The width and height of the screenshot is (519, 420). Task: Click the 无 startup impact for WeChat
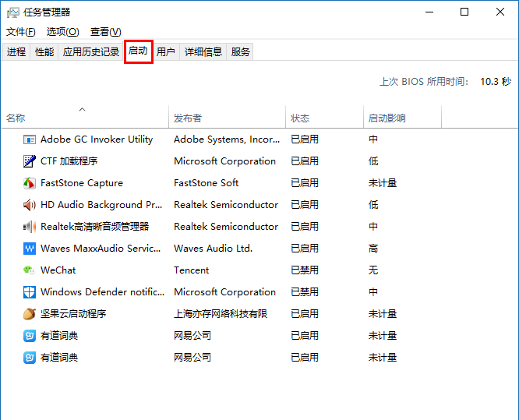pyautogui.click(x=373, y=270)
